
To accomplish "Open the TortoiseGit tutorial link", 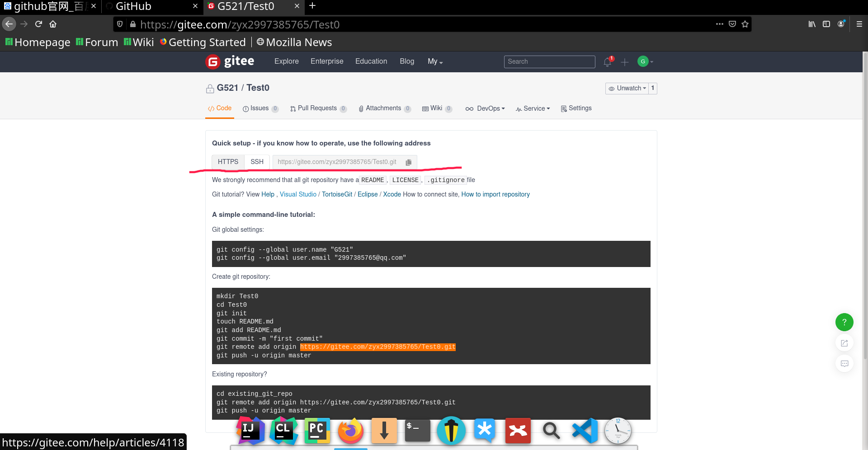I will tap(337, 194).
